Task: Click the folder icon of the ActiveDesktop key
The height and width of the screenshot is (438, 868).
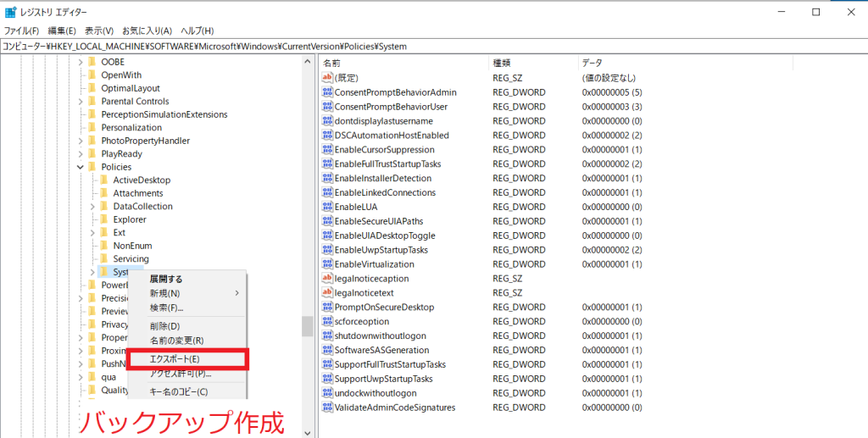Action: coord(104,180)
